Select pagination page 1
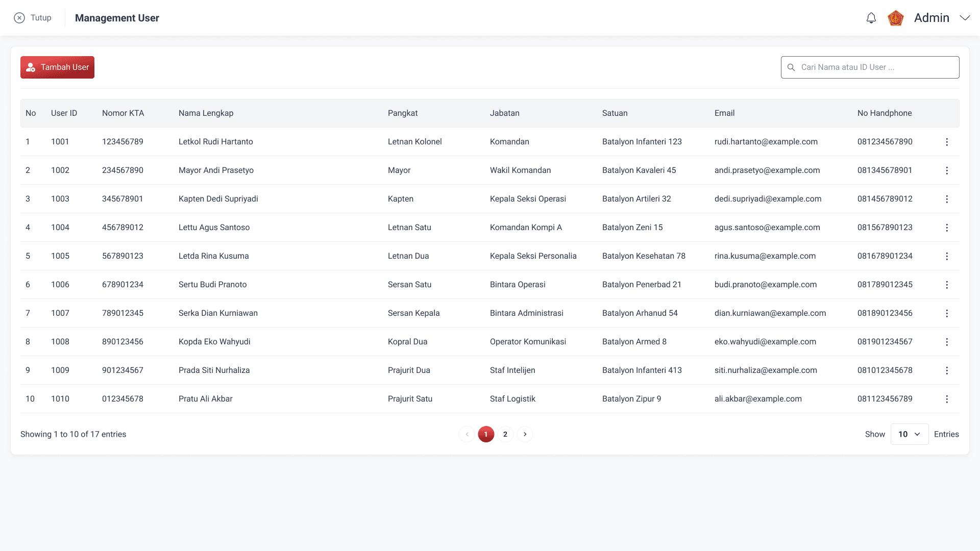Screen dimensions: 980x551 (486, 434)
